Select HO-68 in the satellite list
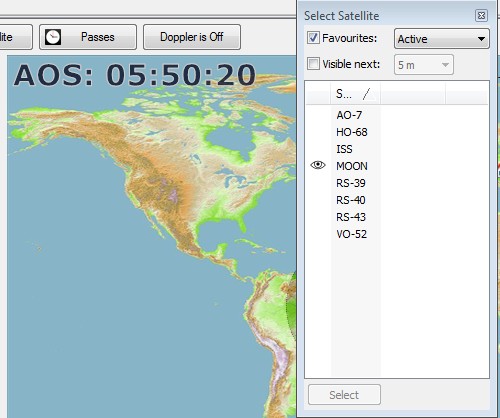The height and width of the screenshot is (418, 500). click(352, 132)
